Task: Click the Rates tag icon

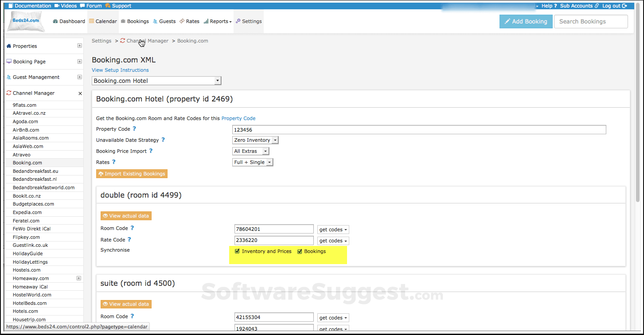Action: [182, 21]
